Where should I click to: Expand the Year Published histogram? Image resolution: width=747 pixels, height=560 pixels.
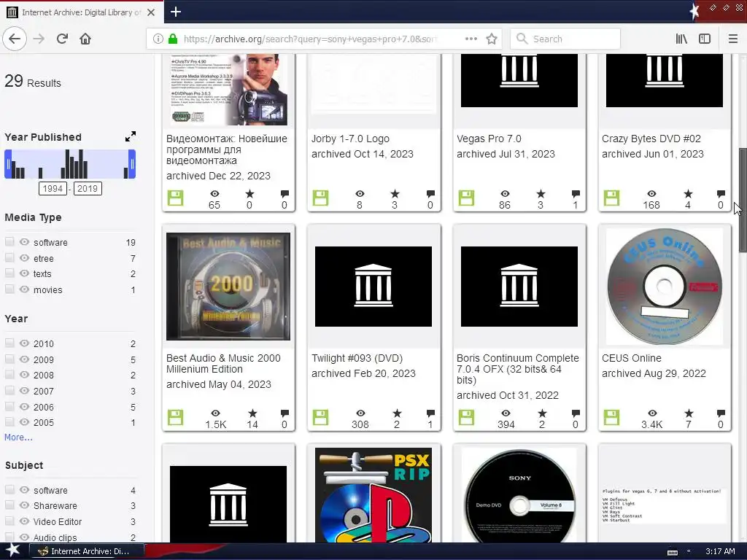tap(130, 136)
